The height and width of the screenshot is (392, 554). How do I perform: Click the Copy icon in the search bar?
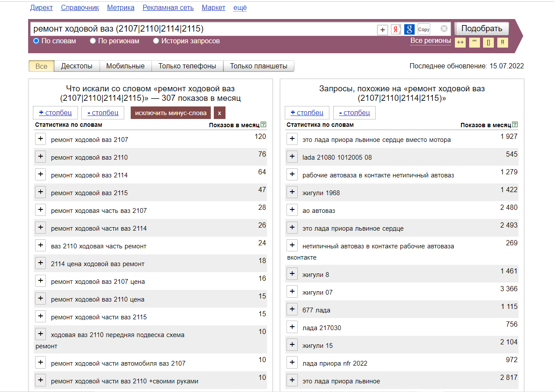424,29
